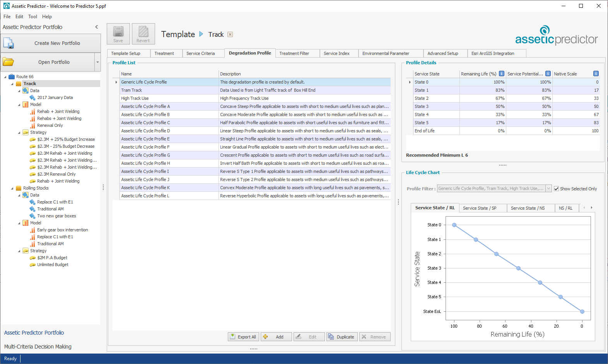Click the $2.3M Renewal Only strategy icon
The width and height of the screenshot is (608, 364).
(x=33, y=174)
